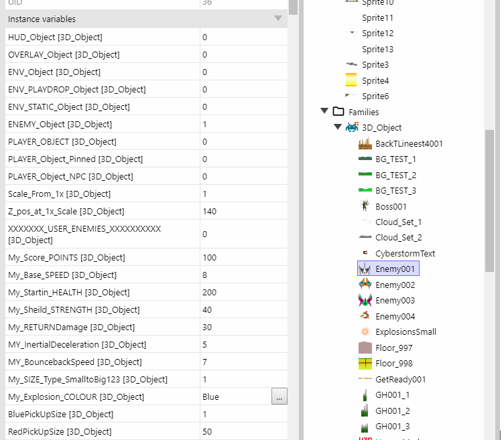Click the GH001_3 sprite icon
The height and width of the screenshot is (440, 504).
(365, 427)
